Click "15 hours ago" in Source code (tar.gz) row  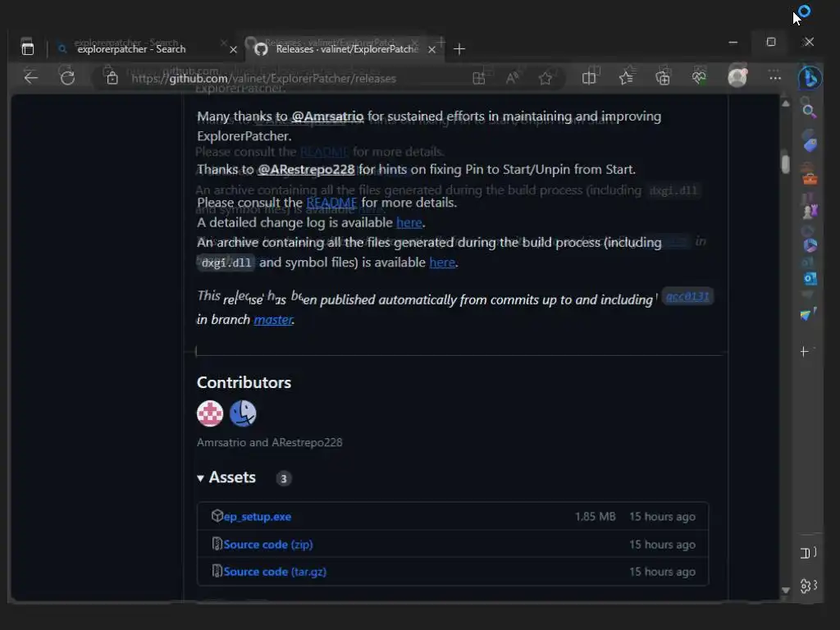coord(662,572)
